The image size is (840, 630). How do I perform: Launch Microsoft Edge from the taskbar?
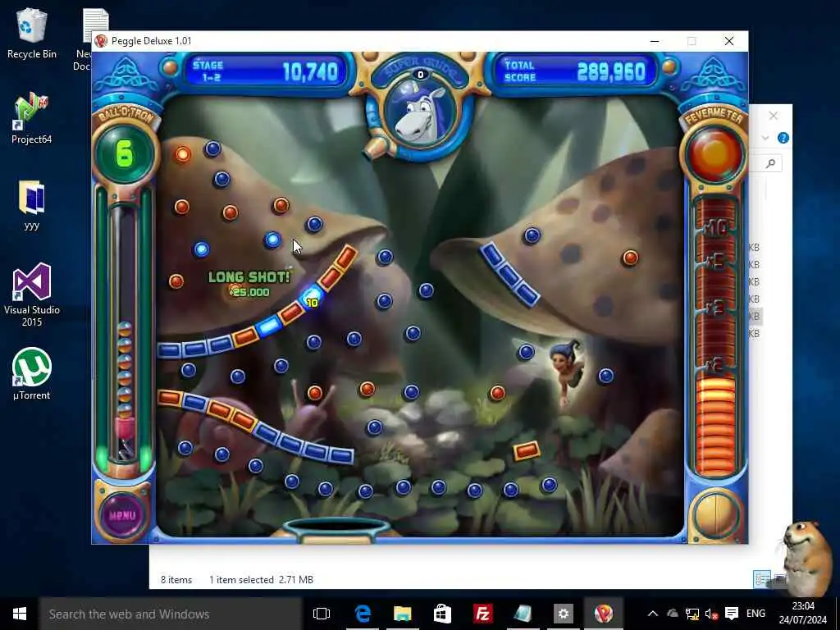[x=362, y=614]
